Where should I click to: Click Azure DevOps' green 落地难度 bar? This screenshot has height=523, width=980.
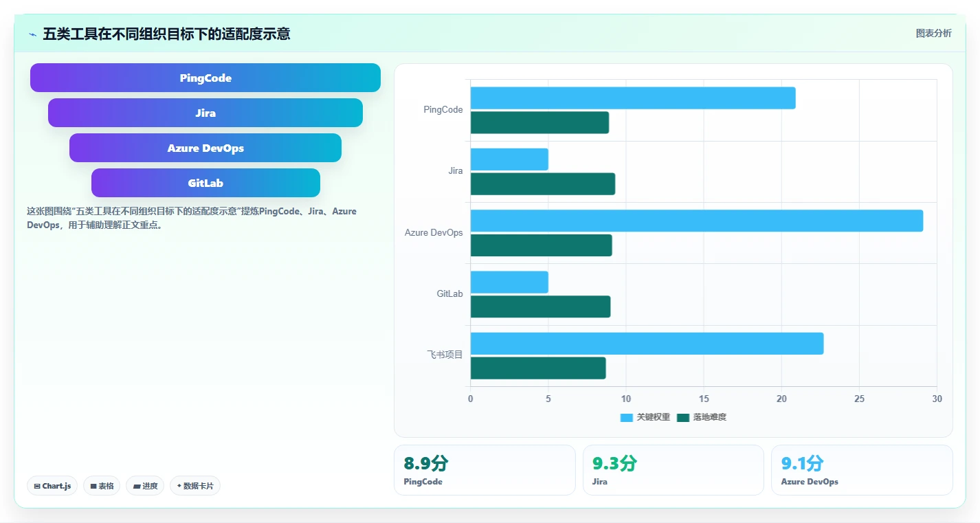pyautogui.click(x=542, y=245)
